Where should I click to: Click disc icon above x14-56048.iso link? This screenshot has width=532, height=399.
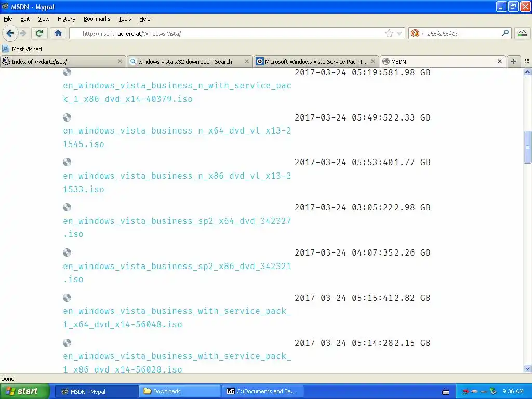(x=67, y=298)
